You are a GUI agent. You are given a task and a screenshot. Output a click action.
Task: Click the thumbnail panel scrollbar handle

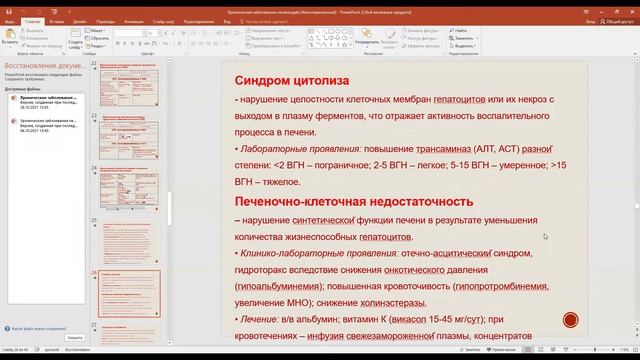pyautogui.click(x=169, y=208)
